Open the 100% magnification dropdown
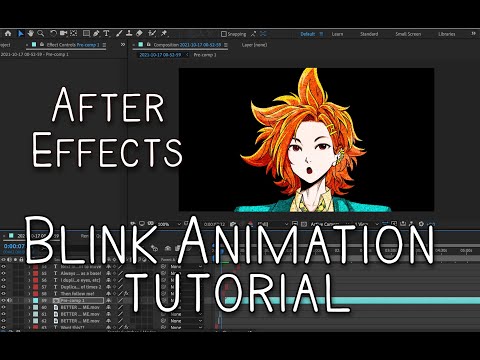This screenshot has width=480, height=360. pyautogui.click(x=169, y=224)
